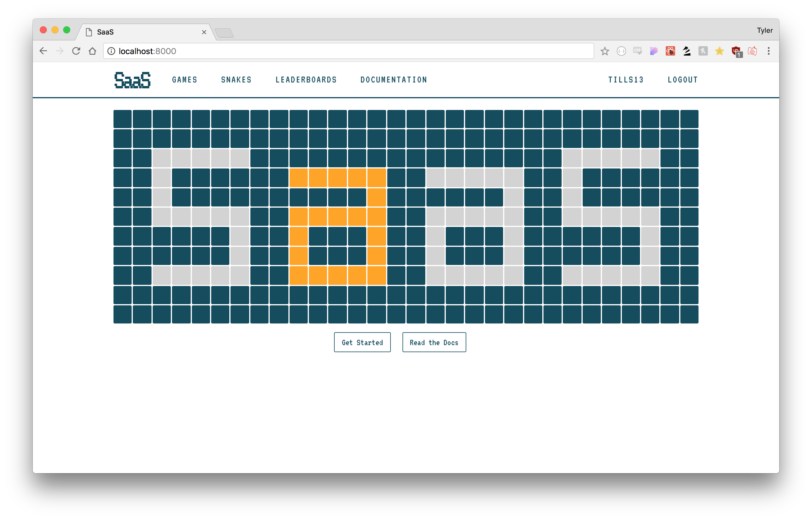
Task: Open the CSS validator extension icon
Action: [637, 51]
